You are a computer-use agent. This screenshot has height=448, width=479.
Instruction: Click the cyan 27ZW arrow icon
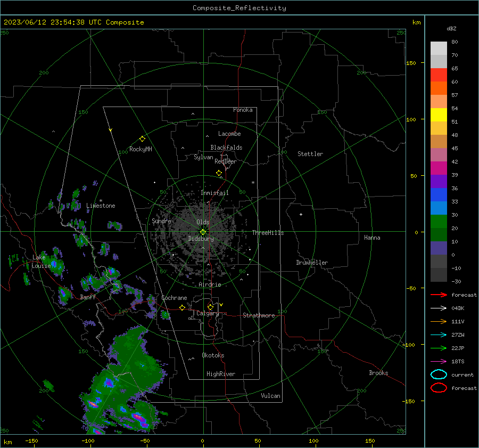[439, 335]
